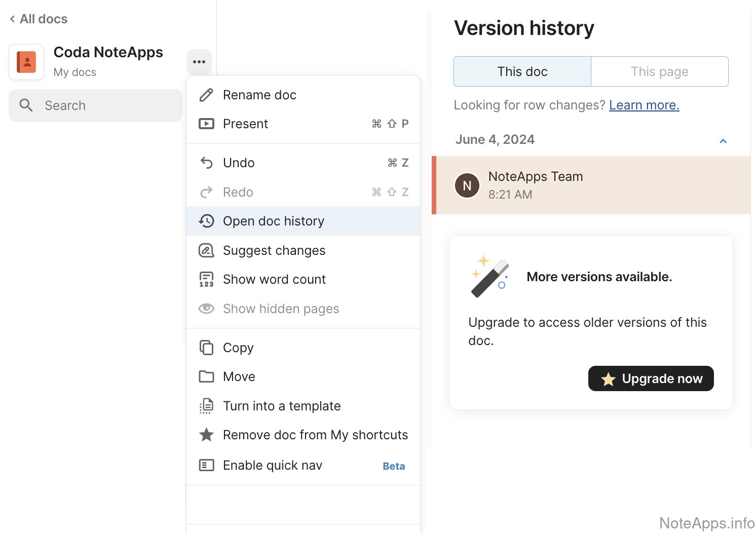Click the Copy icon in menu
This screenshot has height=533, width=756.
[x=206, y=348]
